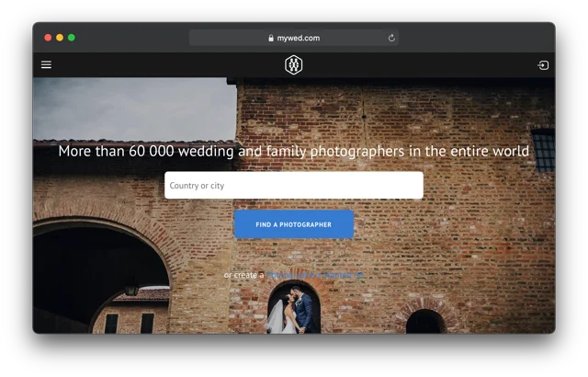
Task: Click the barred window on brick wall
Action: [542, 150]
